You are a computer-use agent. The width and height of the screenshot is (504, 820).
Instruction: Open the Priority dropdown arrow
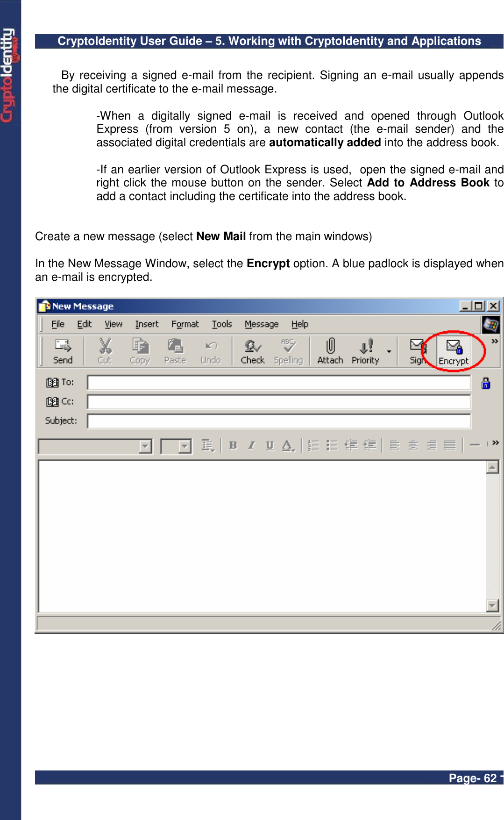tap(389, 351)
